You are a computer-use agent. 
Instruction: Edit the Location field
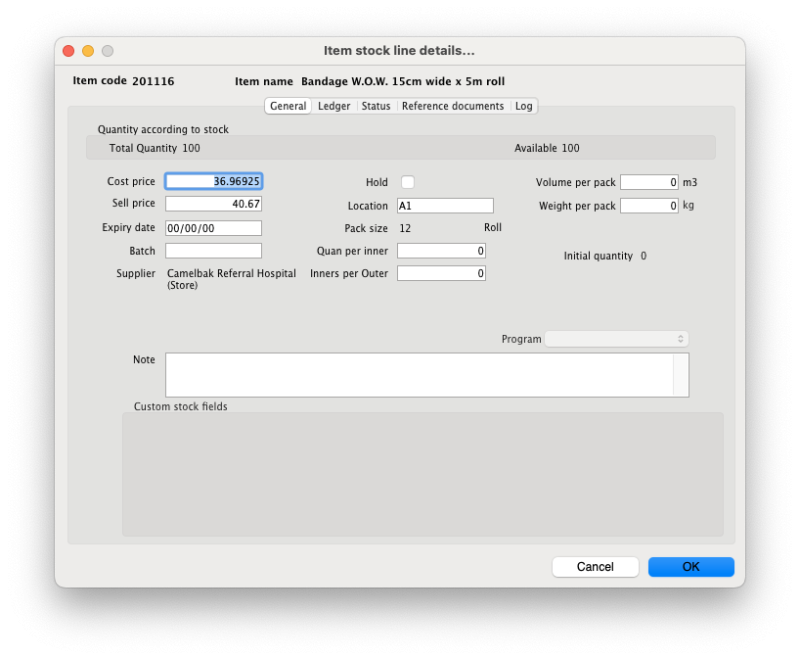[445, 206]
